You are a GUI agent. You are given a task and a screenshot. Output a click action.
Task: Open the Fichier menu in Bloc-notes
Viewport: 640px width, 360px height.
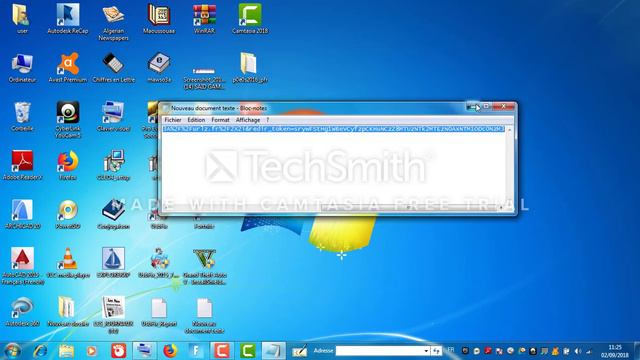click(173, 120)
